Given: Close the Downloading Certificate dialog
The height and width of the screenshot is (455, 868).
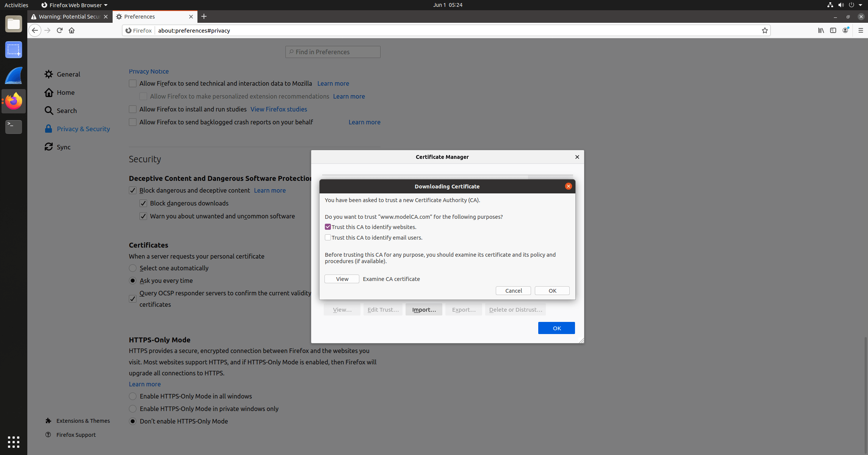Looking at the screenshot, I should (x=568, y=186).
